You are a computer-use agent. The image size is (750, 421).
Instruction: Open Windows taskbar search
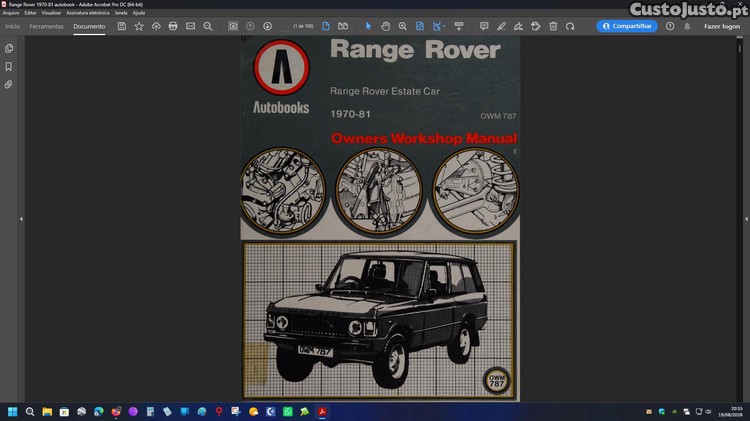click(x=30, y=411)
